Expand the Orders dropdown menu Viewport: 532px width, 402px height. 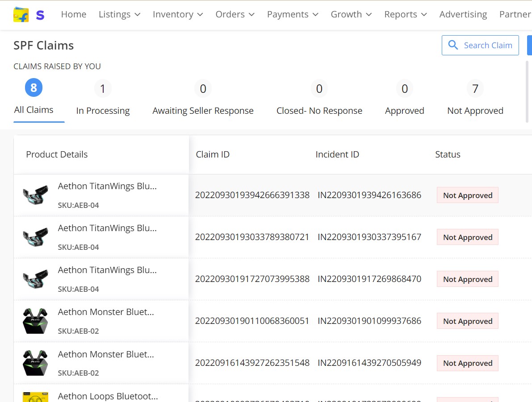point(235,14)
